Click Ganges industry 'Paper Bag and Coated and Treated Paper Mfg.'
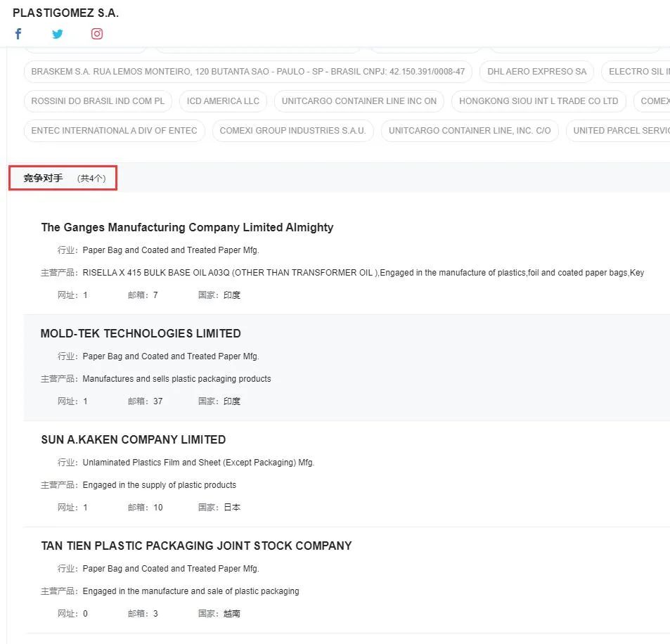670x644 pixels. click(171, 250)
